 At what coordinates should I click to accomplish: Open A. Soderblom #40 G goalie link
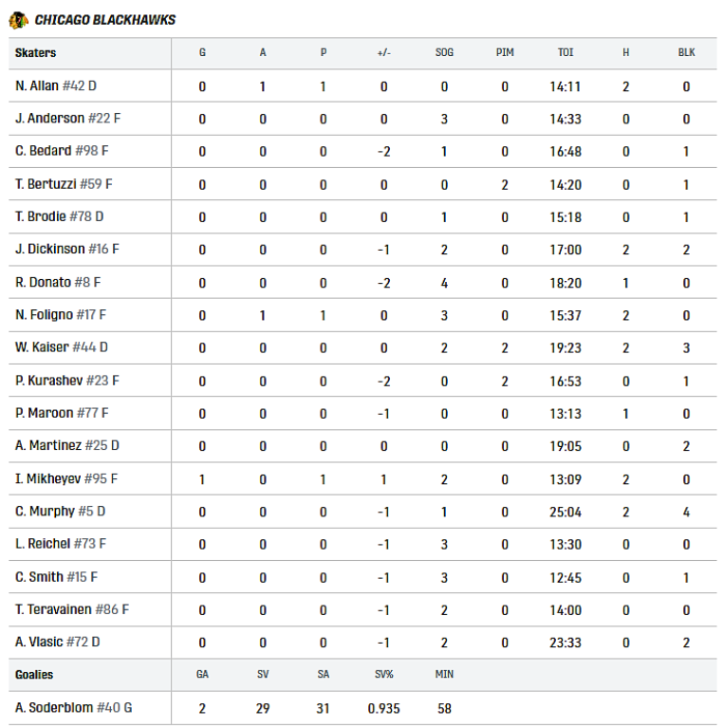[x=73, y=707]
